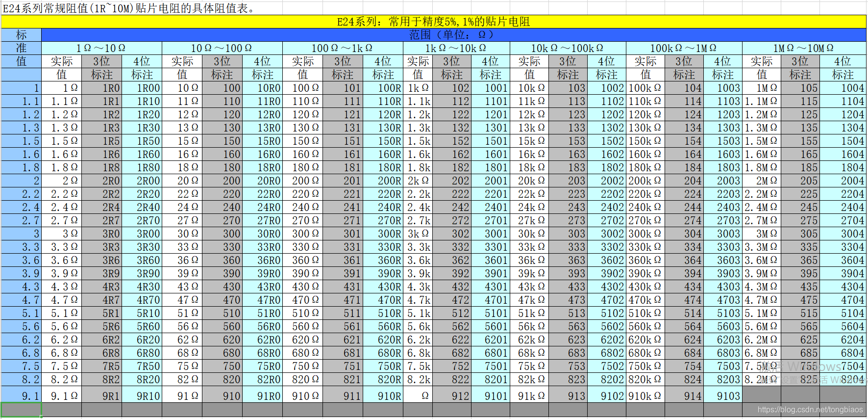Select the cell containing "6R2"

(x=101, y=340)
